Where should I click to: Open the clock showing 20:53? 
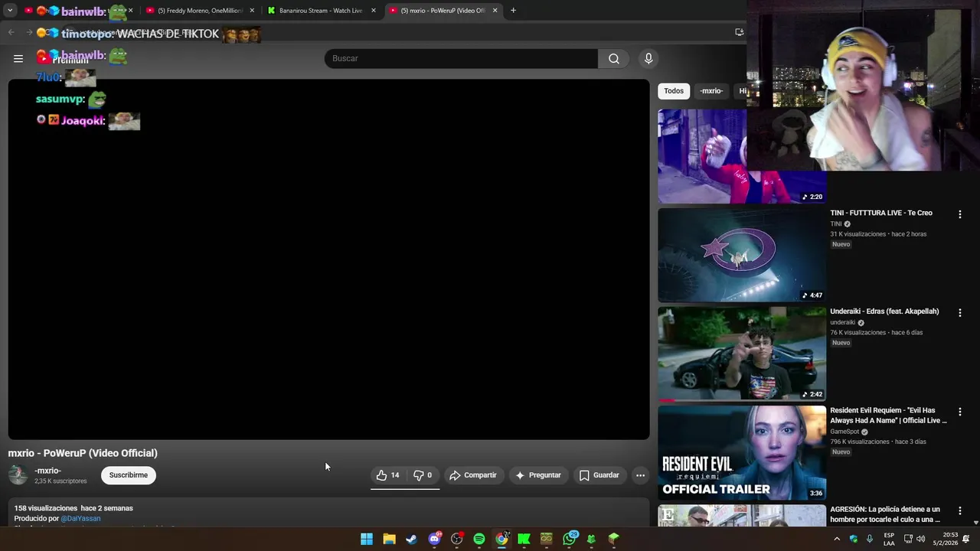pos(945,539)
